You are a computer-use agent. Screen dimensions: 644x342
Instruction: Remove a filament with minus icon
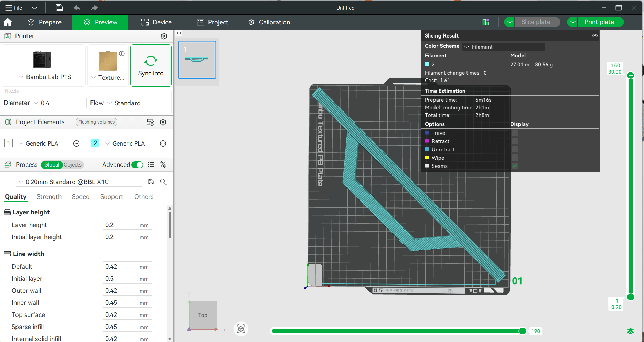[x=138, y=122]
